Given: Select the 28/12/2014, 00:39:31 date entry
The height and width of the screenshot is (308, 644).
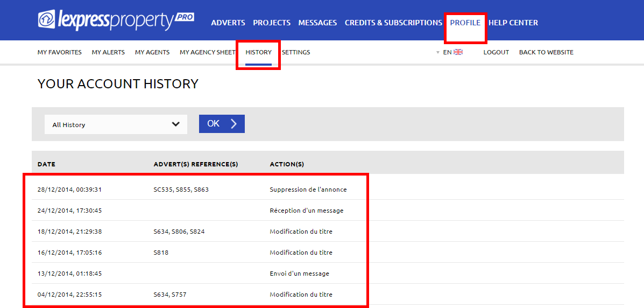Looking at the screenshot, I should click(x=69, y=190).
